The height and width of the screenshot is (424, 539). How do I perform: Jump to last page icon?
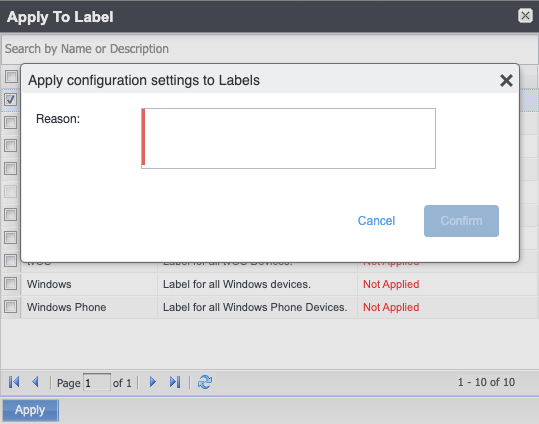point(175,382)
